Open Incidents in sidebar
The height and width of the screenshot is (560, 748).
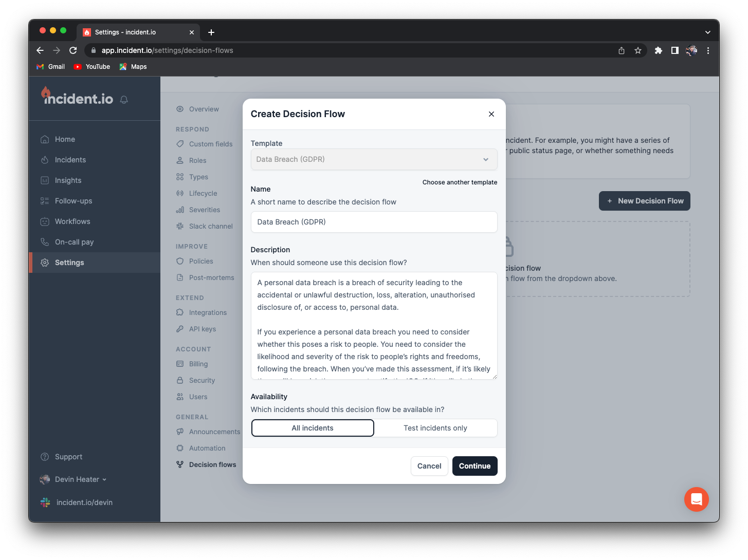(95, 160)
